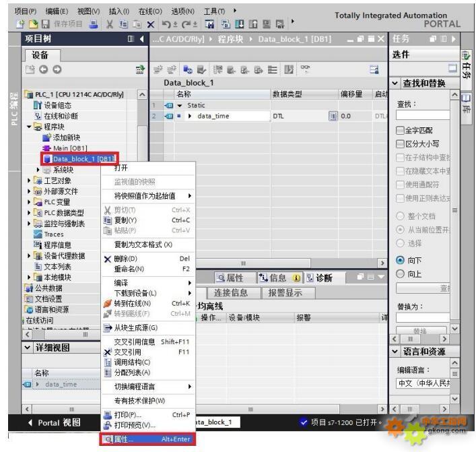Open editing language dropdown 中文

[423, 383]
